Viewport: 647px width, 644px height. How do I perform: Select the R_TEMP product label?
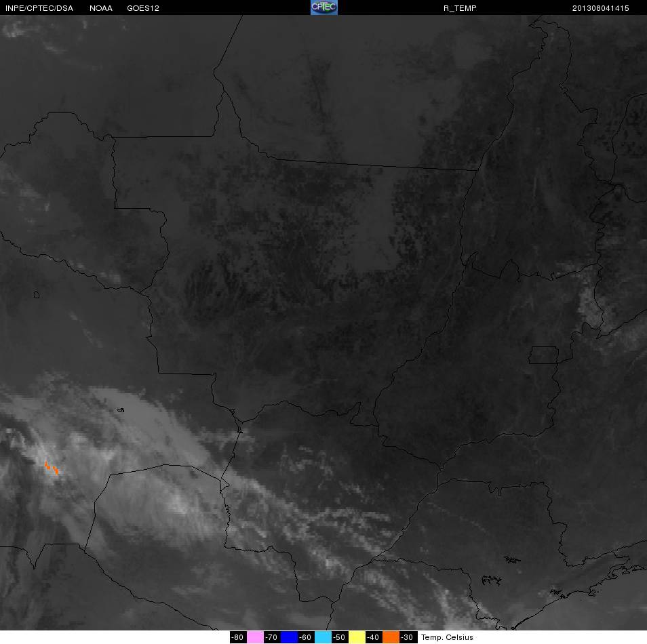[x=460, y=8]
